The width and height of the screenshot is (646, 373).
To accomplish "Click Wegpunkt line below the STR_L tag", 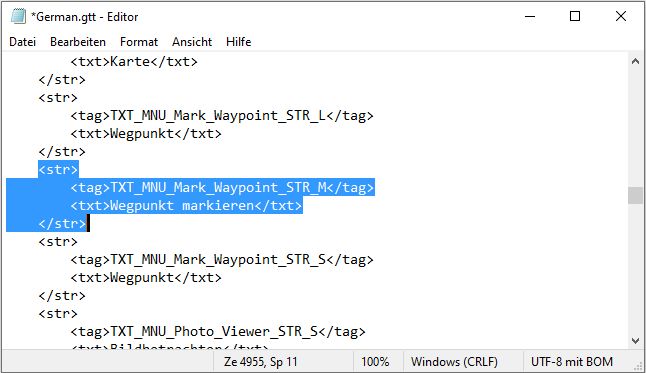I will (x=146, y=134).
